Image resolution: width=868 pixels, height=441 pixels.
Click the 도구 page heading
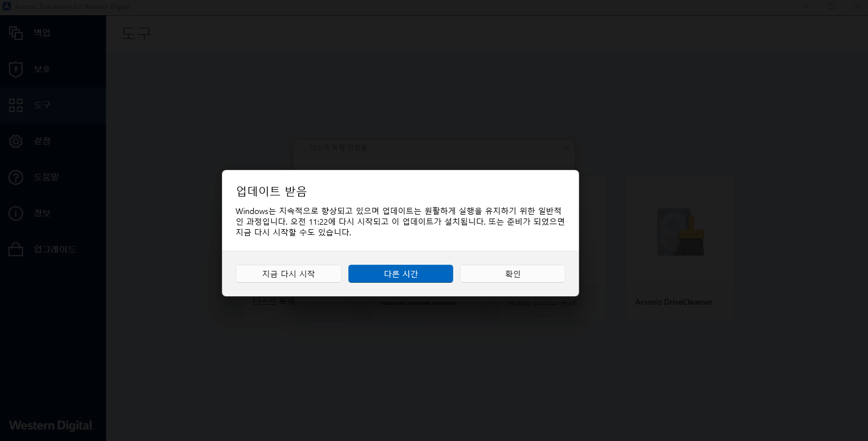(136, 33)
